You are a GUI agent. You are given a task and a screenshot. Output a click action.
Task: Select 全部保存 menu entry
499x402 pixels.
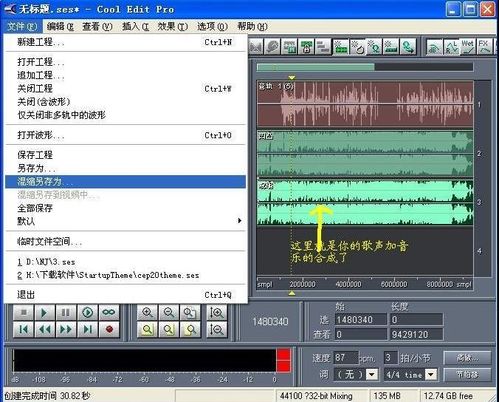[x=125, y=208]
